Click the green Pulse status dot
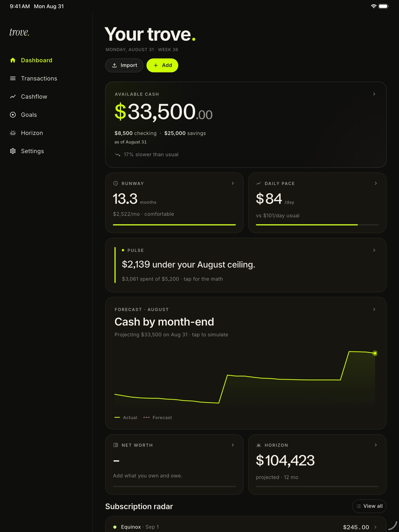The height and width of the screenshot is (532, 399). (123, 250)
